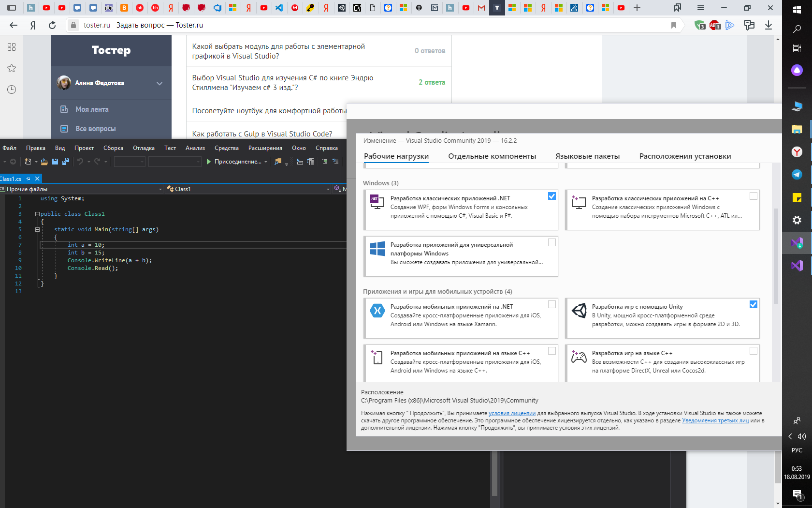Open the Расширения menu

(x=265, y=148)
